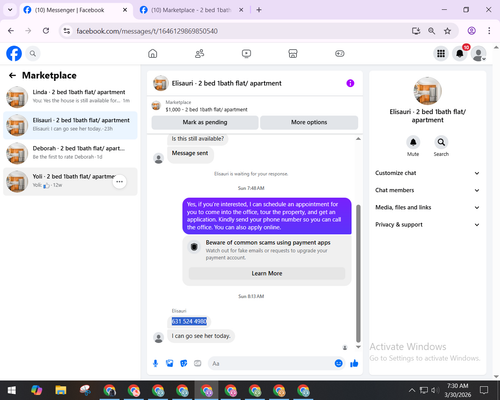The height and width of the screenshot is (400, 500).
Task: Click the address bar URL
Action: [x=147, y=31]
